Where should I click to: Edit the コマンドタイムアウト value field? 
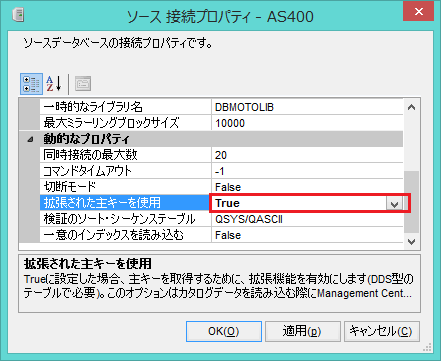coord(307,171)
